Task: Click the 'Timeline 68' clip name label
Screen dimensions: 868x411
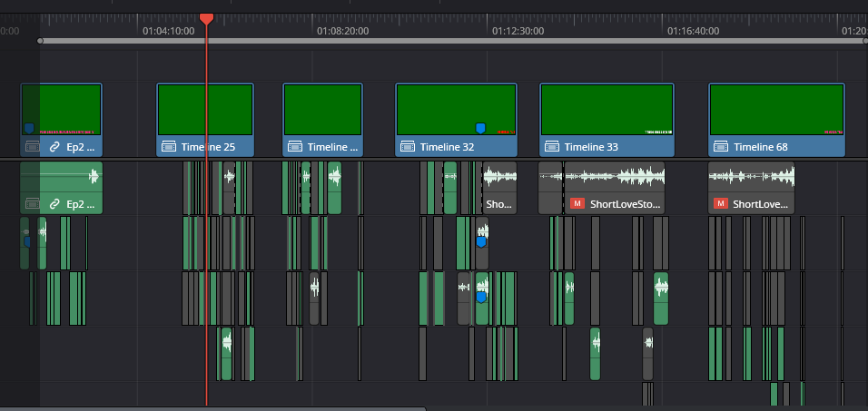Action: point(761,147)
